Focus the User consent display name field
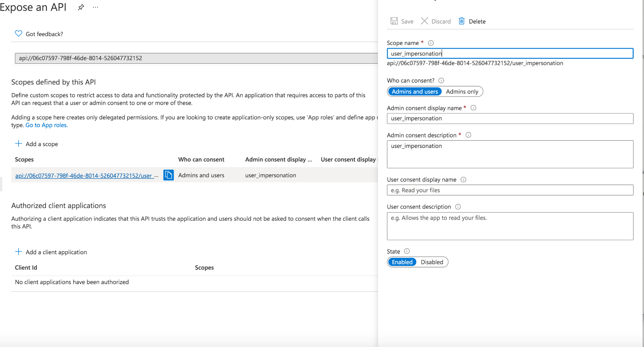 pyautogui.click(x=510, y=190)
